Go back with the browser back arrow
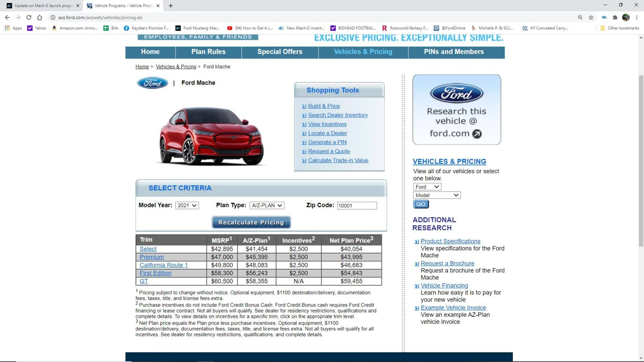The width and height of the screenshot is (644, 362). click(7, 18)
